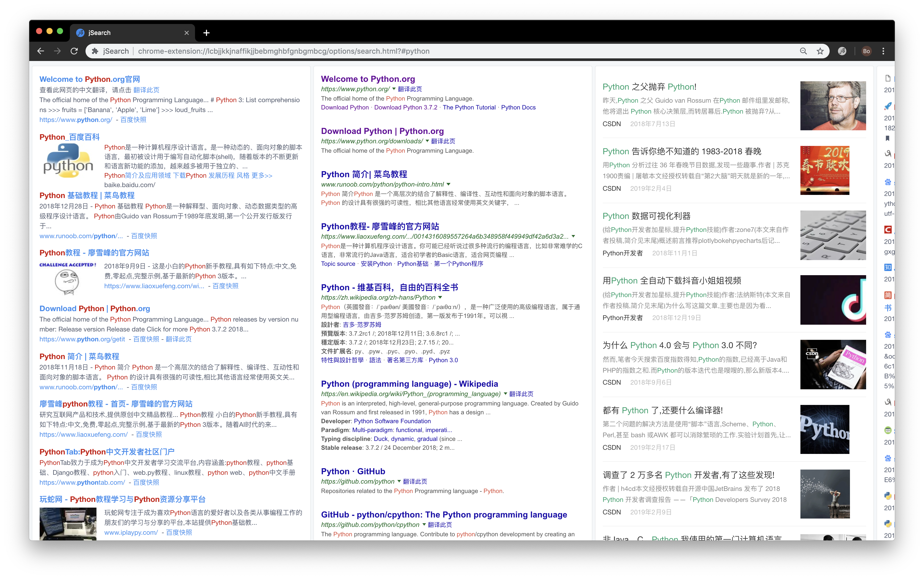
Task: Reload the jSearch page
Action: point(74,51)
